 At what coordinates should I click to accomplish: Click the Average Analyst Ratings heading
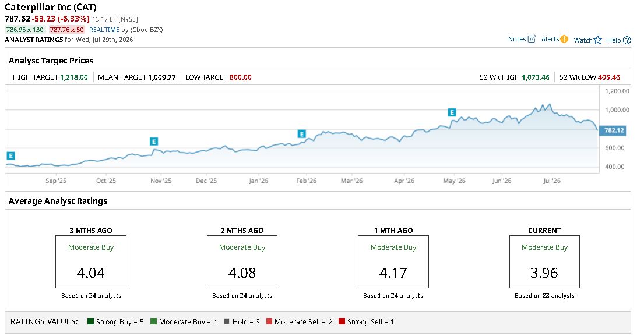[58, 201]
